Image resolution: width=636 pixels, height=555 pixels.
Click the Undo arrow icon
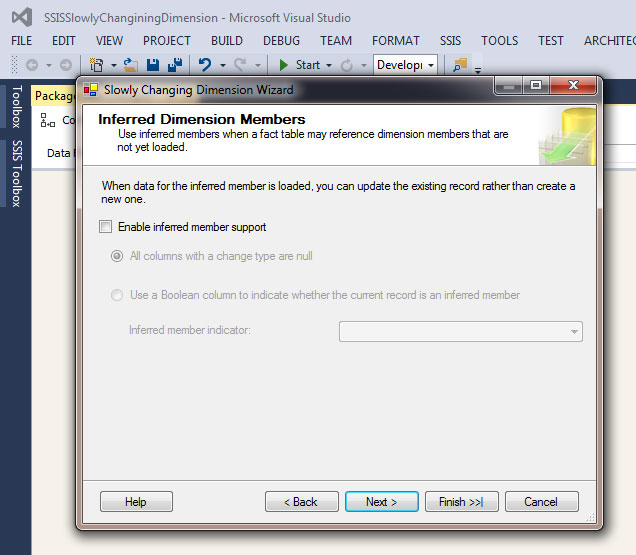pyautogui.click(x=205, y=65)
